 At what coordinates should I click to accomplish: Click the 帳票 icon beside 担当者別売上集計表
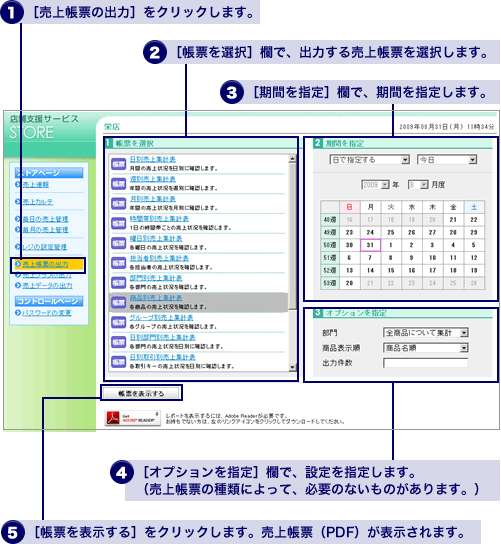click(x=118, y=263)
